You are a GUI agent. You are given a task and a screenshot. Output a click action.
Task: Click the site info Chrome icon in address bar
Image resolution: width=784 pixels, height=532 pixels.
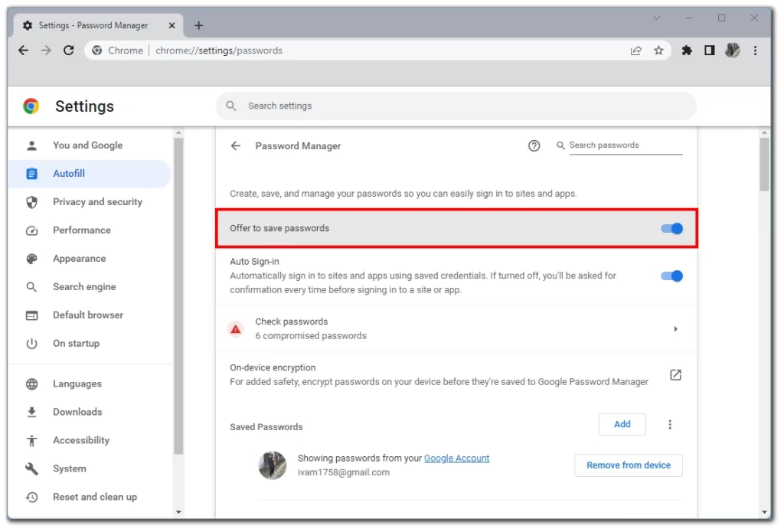[x=97, y=51]
